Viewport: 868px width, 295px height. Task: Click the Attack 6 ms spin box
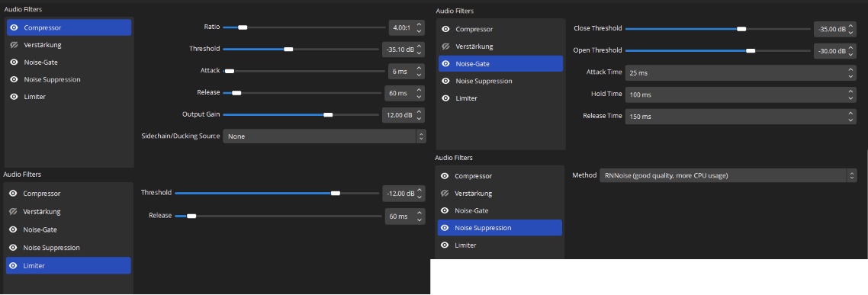coord(407,71)
